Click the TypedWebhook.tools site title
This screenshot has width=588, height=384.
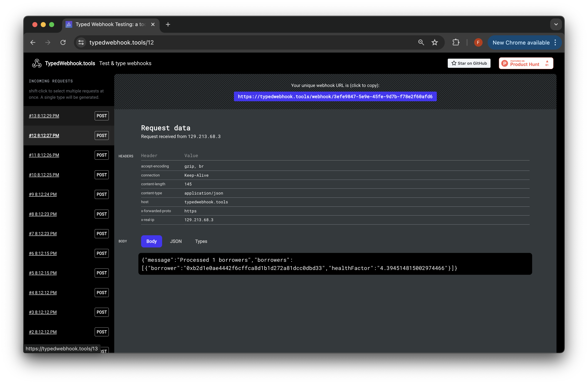[70, 63]
